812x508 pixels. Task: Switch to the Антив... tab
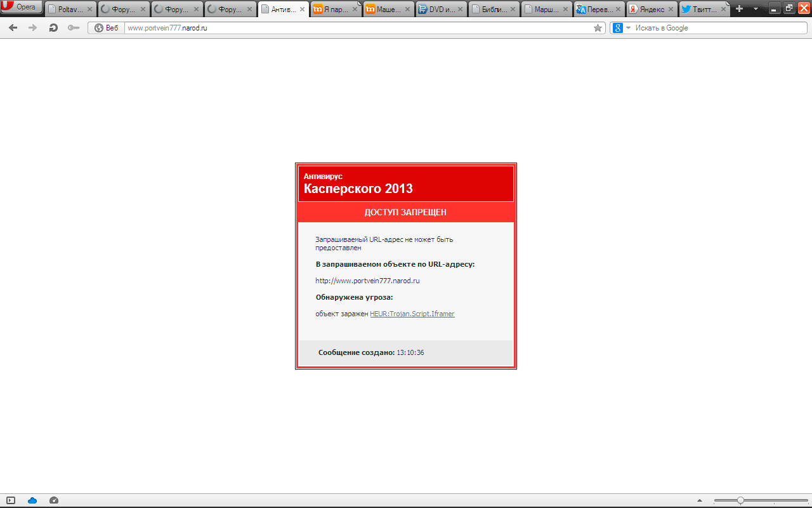[x=285, y=10]
